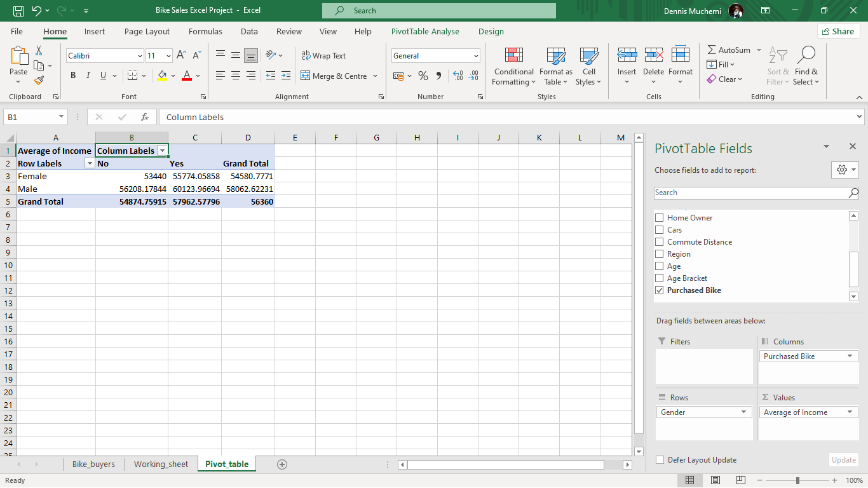
Task: Open the Column Labels filter dropdown
Action: pos(162,151)
